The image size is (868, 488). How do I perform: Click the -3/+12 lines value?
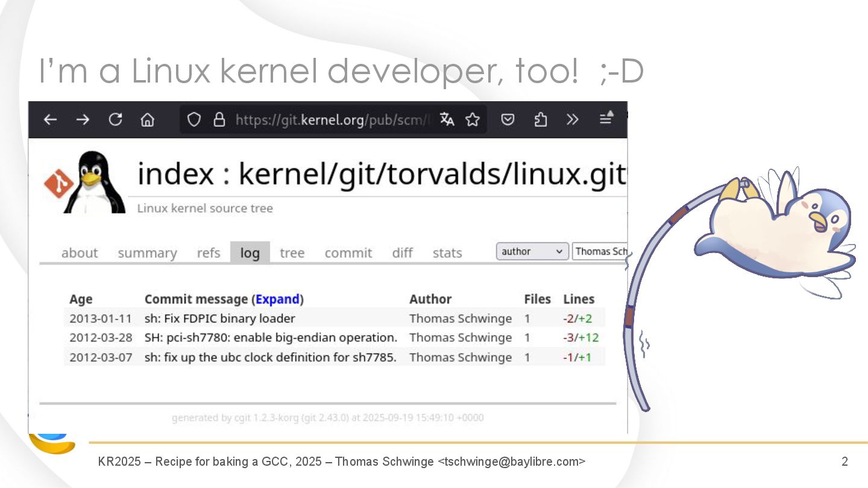(581, 337)
